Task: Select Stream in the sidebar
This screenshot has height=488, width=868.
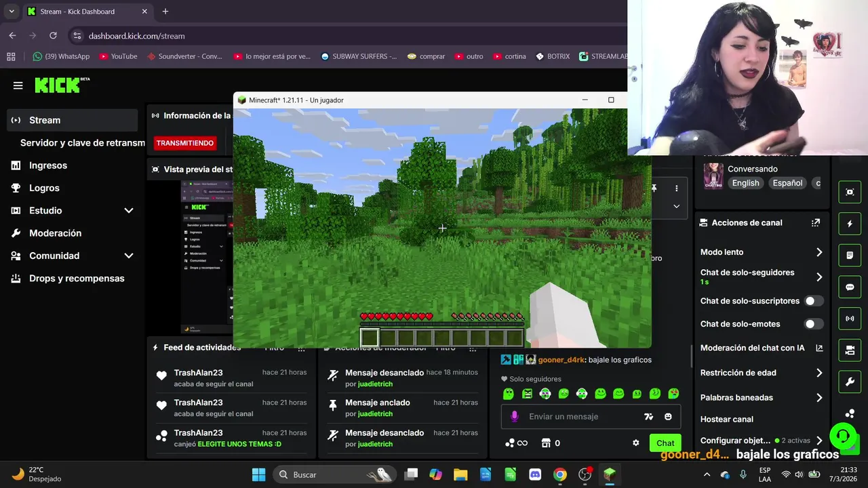Action: coord(72,120)
